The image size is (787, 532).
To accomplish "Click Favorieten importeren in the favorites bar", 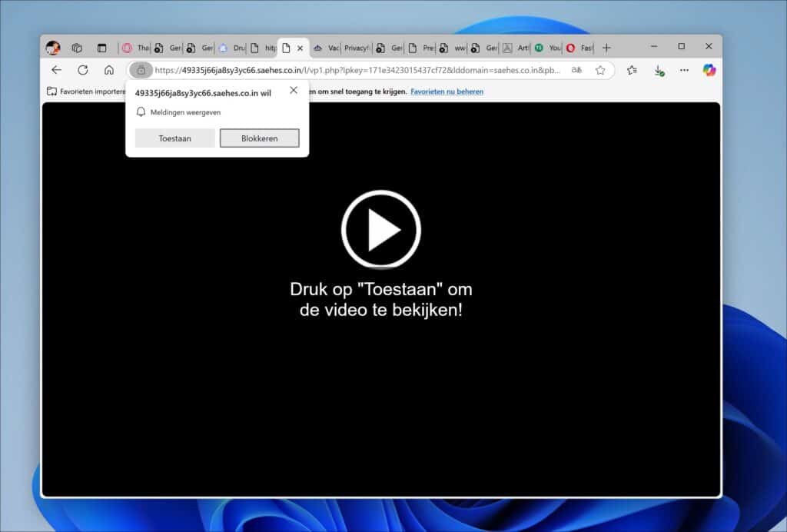I will tap(86, 91).
